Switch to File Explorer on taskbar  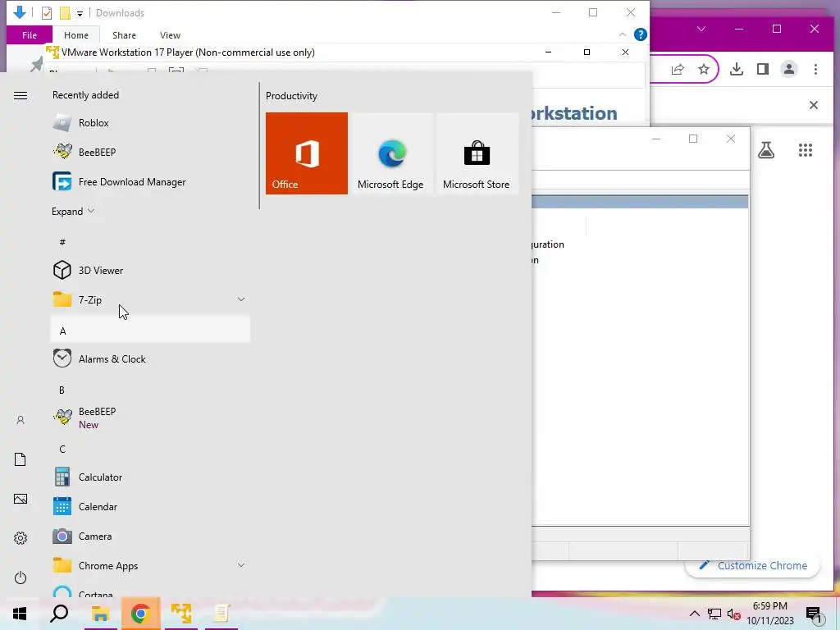[100, 614]
